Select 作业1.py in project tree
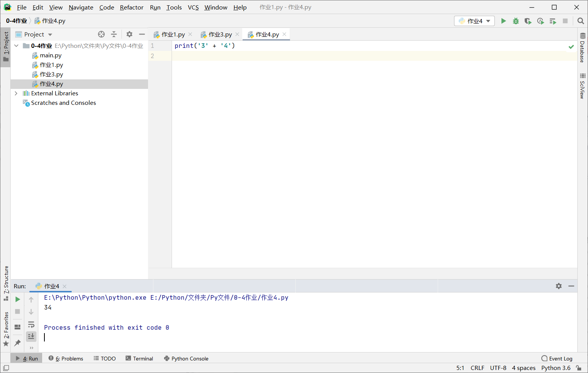The height and width of the screenshot is (373, 588). [x=51, y=65]
